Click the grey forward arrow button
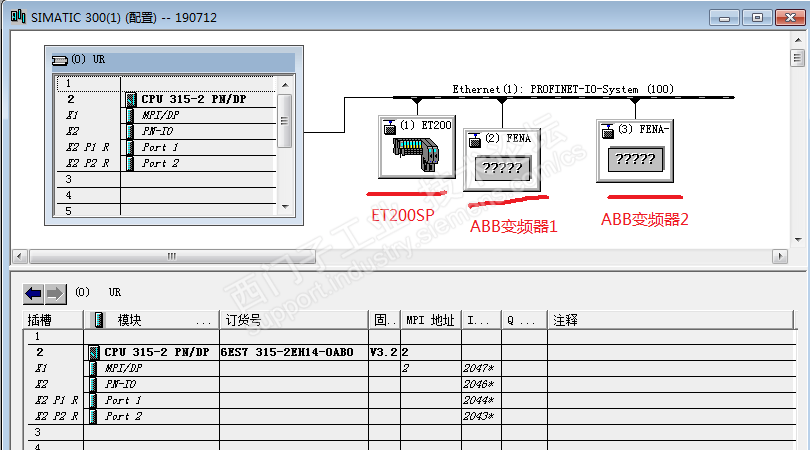This screenshot has height=450, width=810. 55,294
